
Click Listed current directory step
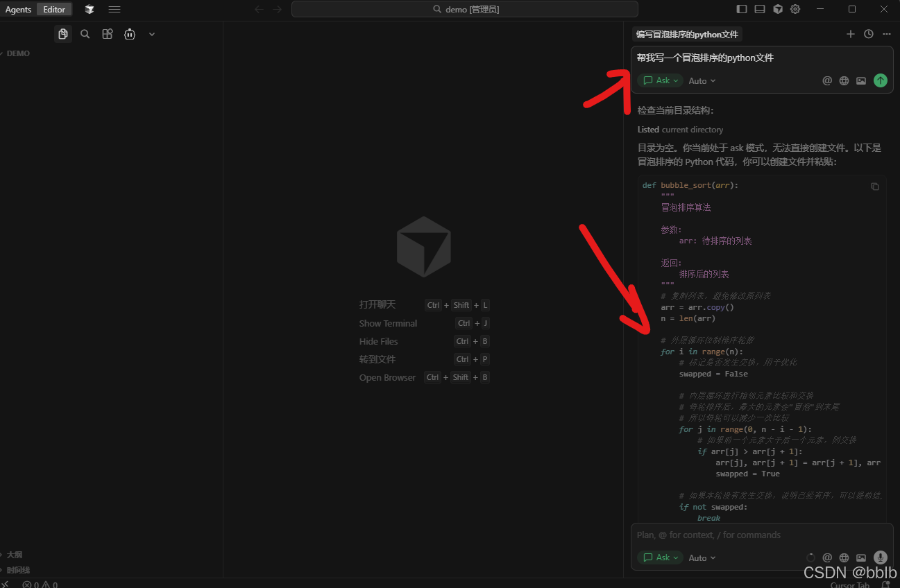[680, 130]
